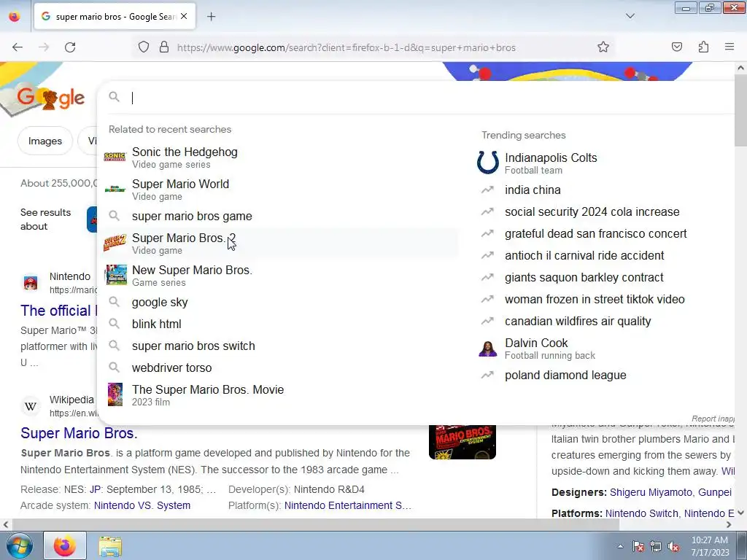Click the Google doodle logo
Screen dimensions: 747x560
coord(50,97)
